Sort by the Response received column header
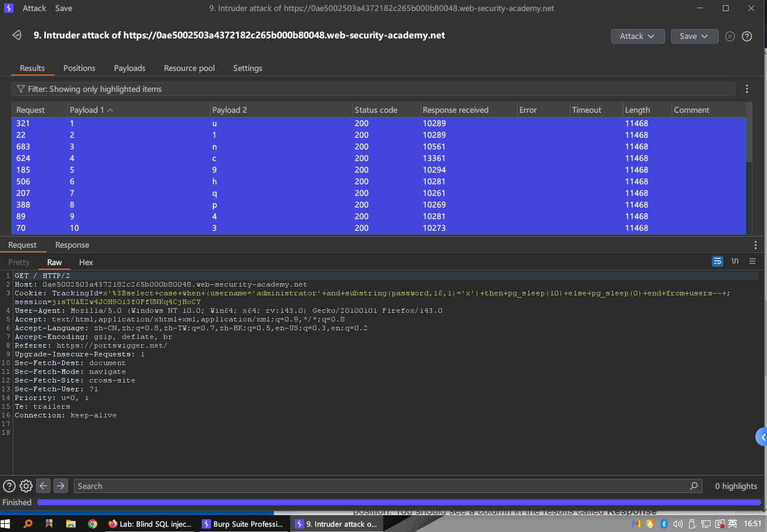 point(469,110)
